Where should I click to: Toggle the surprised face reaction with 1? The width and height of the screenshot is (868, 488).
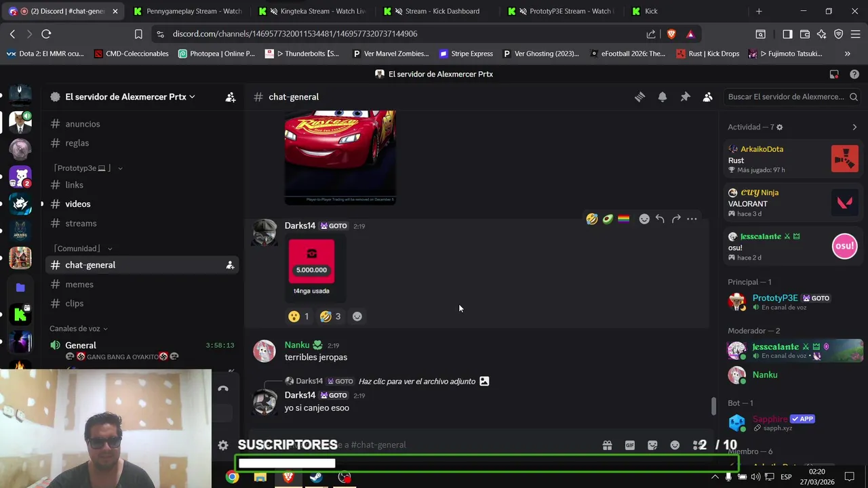[x=298, y=317]
